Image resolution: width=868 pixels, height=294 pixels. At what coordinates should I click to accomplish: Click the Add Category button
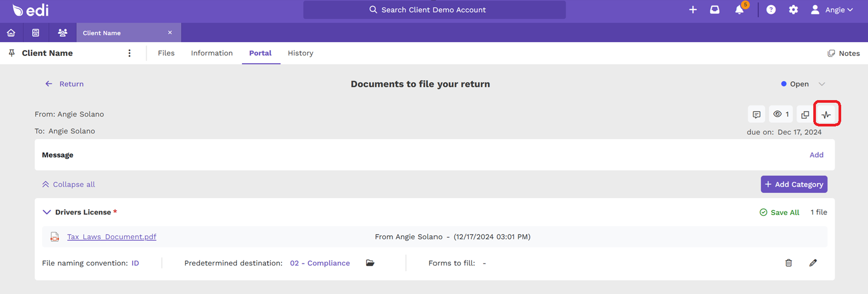click(x=794, y=184)
